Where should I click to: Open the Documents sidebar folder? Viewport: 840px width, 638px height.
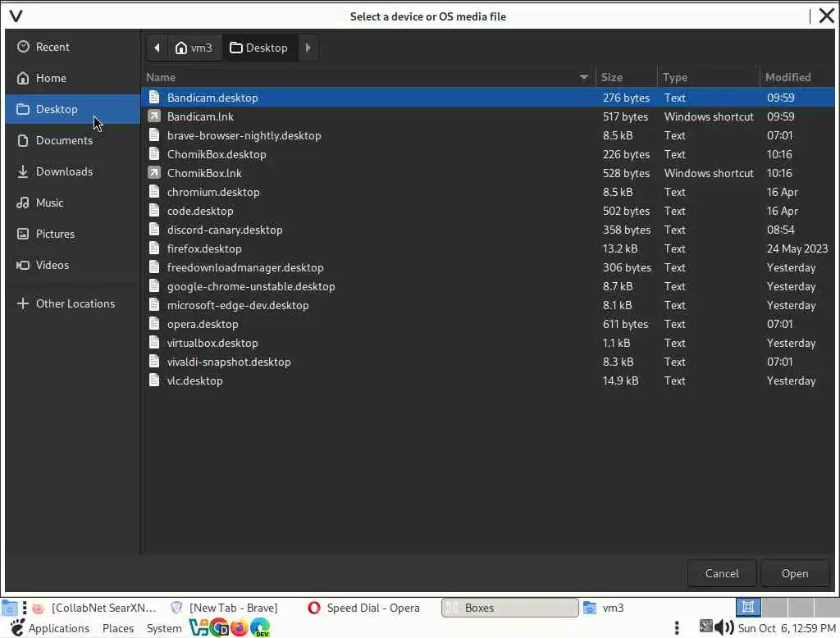[x=72, y=140]
